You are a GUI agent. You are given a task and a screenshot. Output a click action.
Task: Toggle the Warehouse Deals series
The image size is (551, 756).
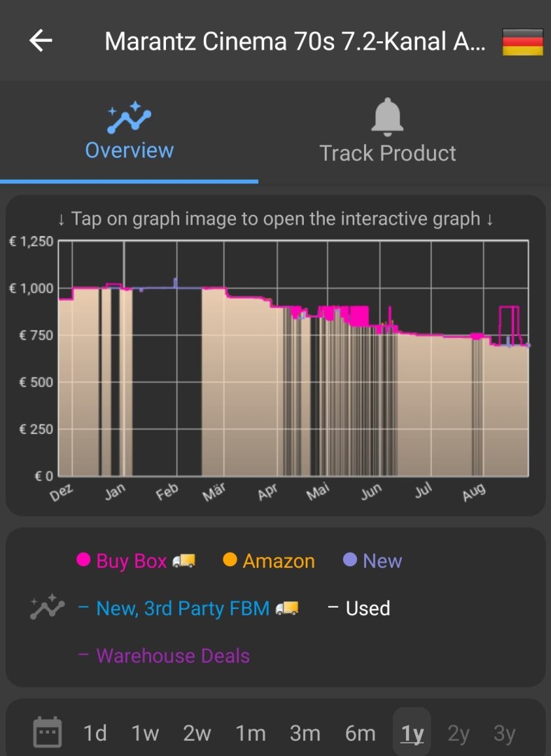click(164, 656)
